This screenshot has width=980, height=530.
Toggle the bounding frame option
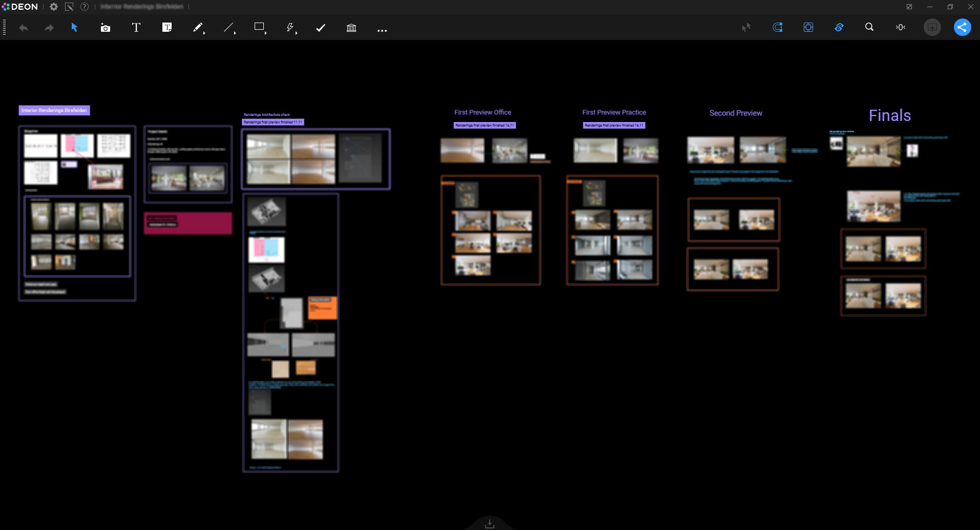coord(808,27)
